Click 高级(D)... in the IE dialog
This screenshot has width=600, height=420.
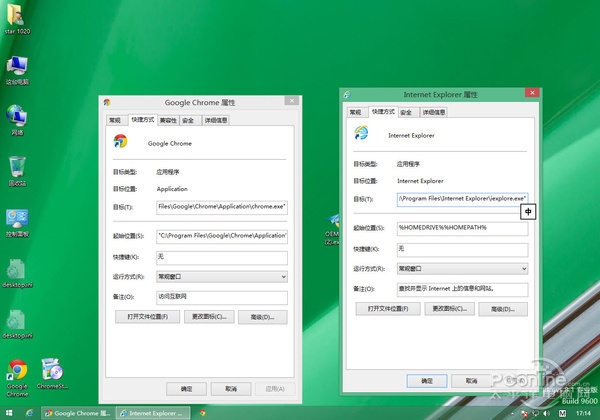(x=503, y=309)
